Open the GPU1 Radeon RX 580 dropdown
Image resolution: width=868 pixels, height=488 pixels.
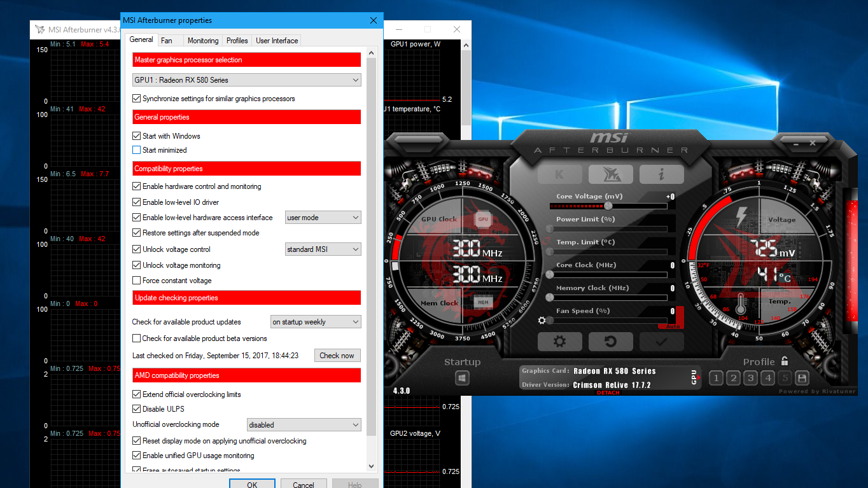[246, 80]
